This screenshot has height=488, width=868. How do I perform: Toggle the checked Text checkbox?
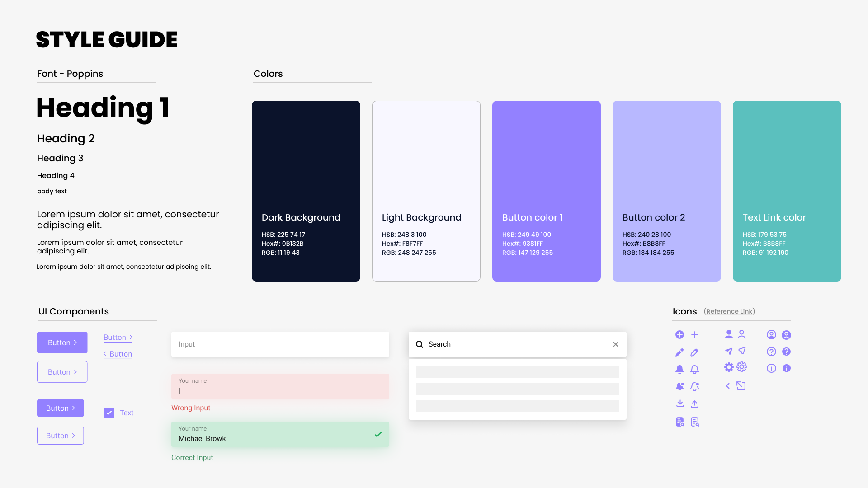(109, 413)
